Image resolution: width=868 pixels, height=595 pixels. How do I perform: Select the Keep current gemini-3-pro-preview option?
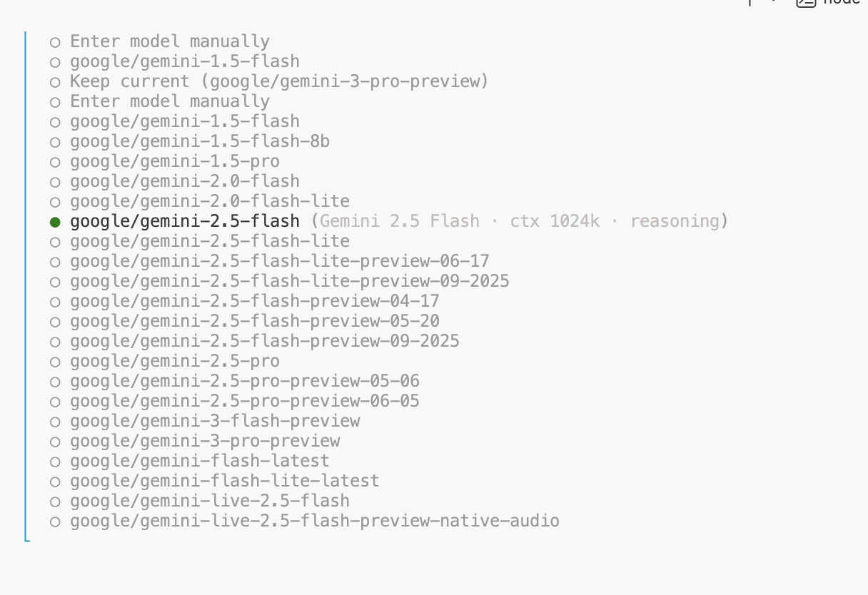tap(278, 81)
